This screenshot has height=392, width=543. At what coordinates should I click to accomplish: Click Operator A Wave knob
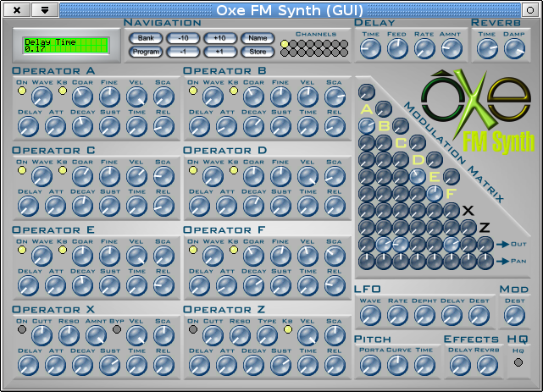(42, 97)
